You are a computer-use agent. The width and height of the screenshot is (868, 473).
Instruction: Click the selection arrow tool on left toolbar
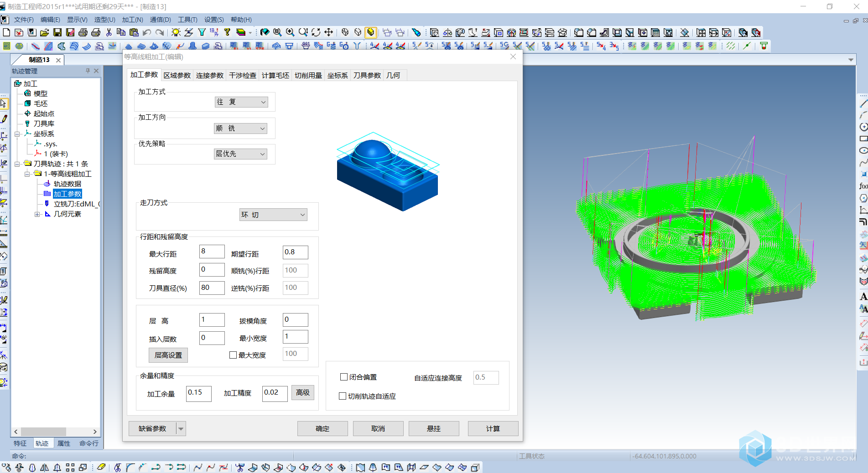(4, 104)
